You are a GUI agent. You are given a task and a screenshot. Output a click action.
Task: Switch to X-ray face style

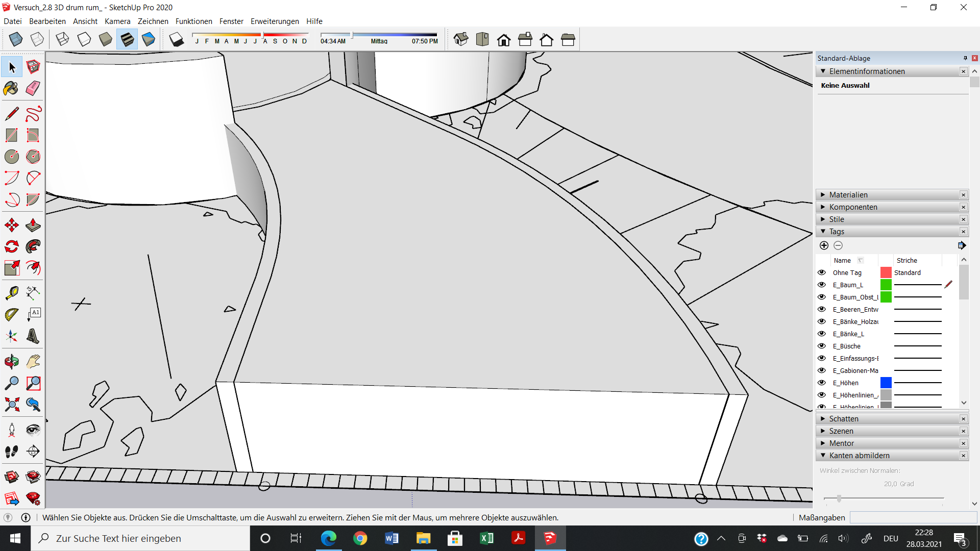16,39
